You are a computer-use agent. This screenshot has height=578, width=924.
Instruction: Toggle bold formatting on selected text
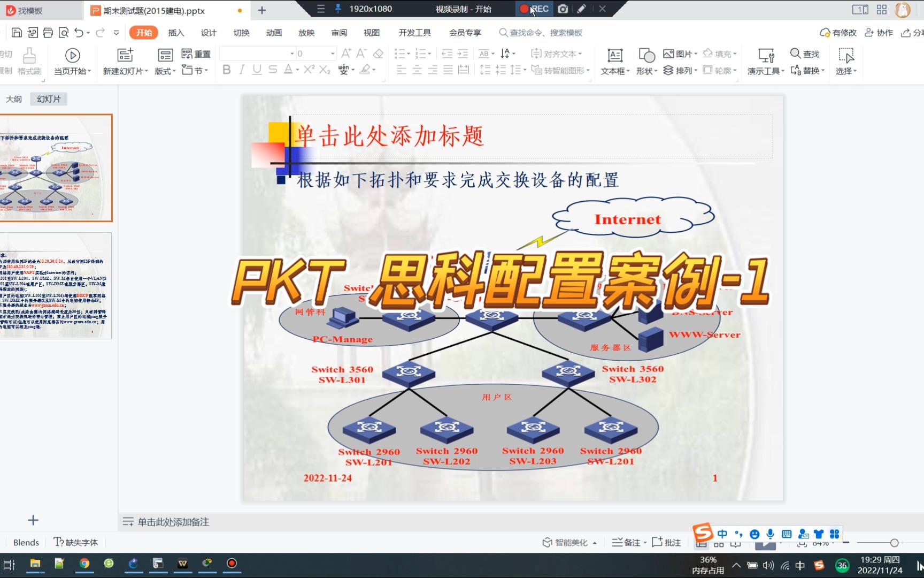226,70
